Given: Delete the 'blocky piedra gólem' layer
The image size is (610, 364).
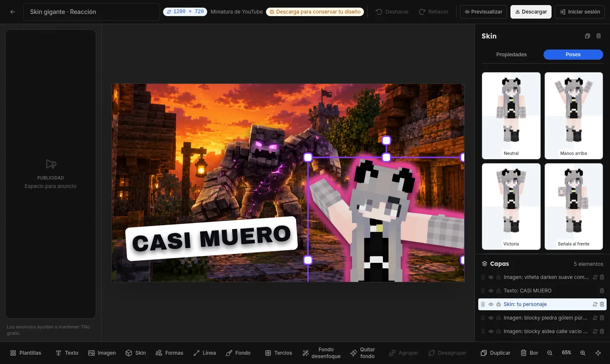Looking at the screenshot, I should [602, 318].
